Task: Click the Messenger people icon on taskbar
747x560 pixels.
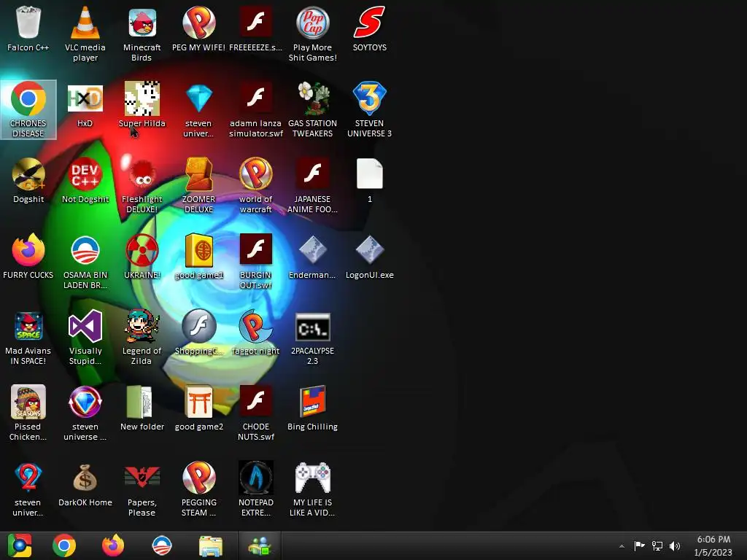Action: (x=260, y=545)
